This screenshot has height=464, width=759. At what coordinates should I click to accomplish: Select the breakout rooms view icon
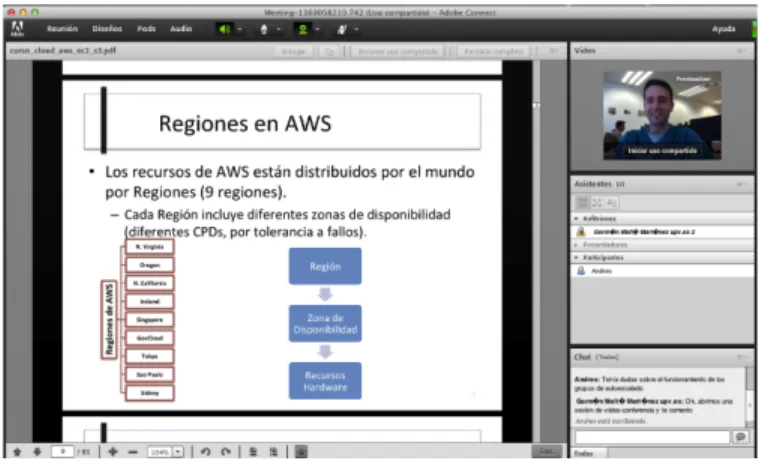coord(597,202)
